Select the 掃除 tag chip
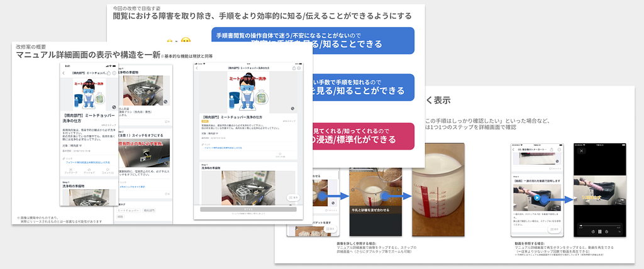Screen dimensions: 644x269 pyautogui.click(x=120, y=216)
